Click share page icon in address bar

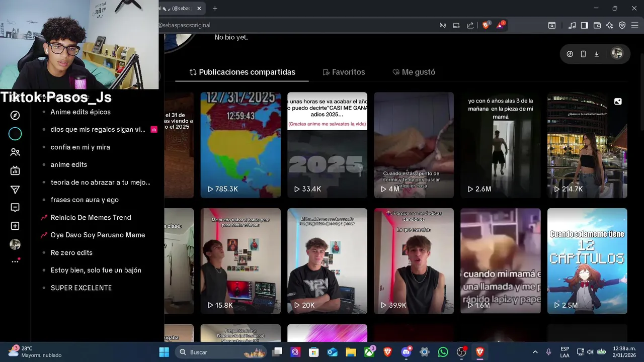click(x=470, y=25)
